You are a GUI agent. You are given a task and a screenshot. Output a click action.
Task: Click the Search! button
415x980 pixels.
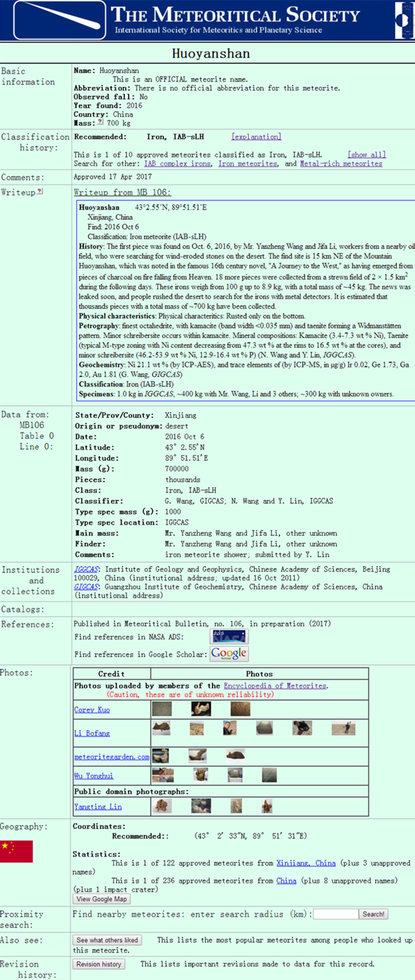point(373,914)
